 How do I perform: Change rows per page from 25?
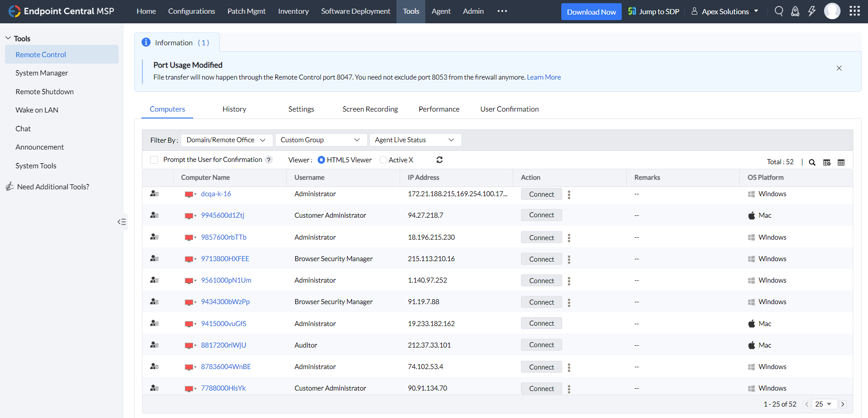[825, 404]
